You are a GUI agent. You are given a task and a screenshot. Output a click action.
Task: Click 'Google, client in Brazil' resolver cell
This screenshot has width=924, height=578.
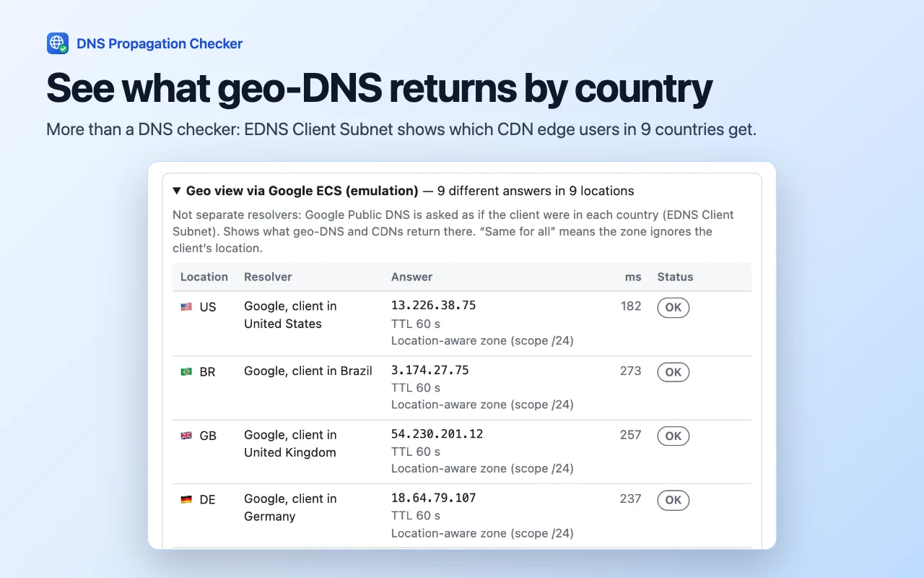(308, 371)
